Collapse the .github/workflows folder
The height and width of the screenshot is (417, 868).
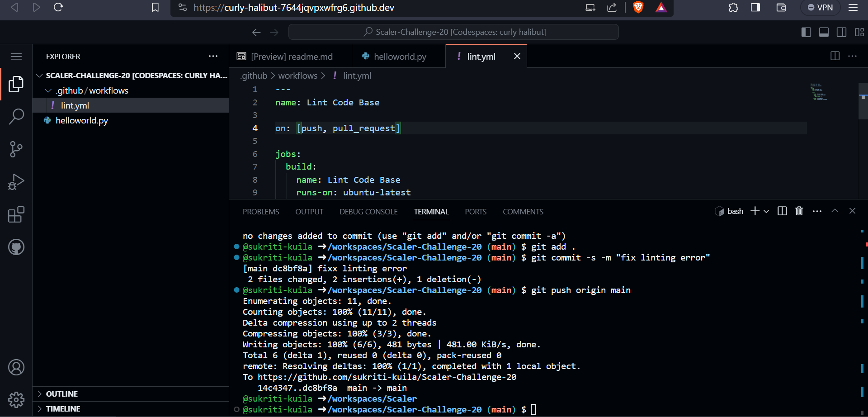click(x=48, y=90)
